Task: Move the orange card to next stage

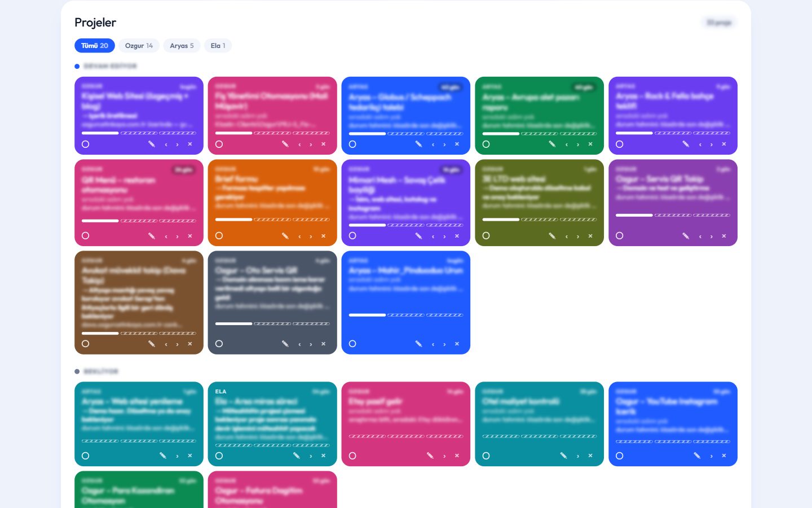Action: pyautogui.click(x=311, y=236)
